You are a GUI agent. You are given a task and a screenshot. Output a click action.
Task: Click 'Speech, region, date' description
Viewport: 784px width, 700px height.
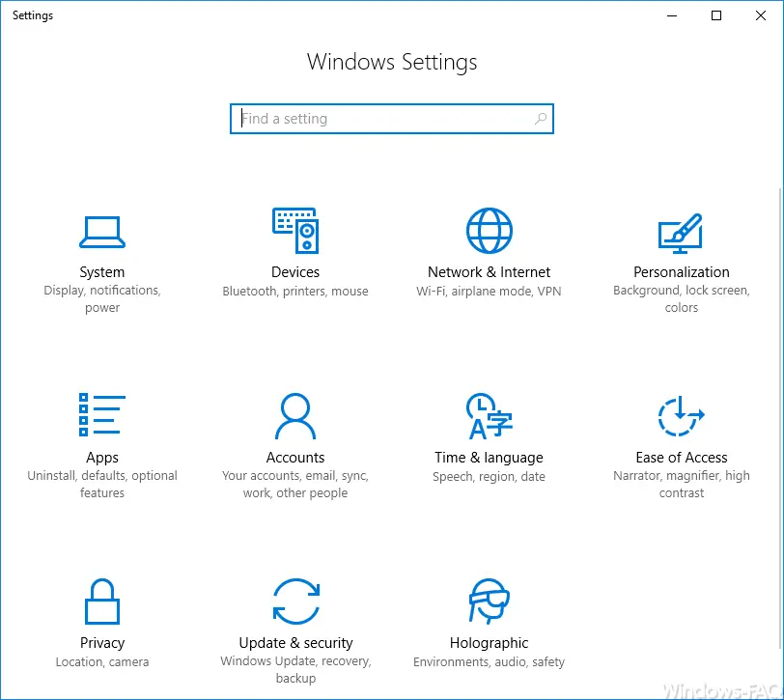(489, 477)
